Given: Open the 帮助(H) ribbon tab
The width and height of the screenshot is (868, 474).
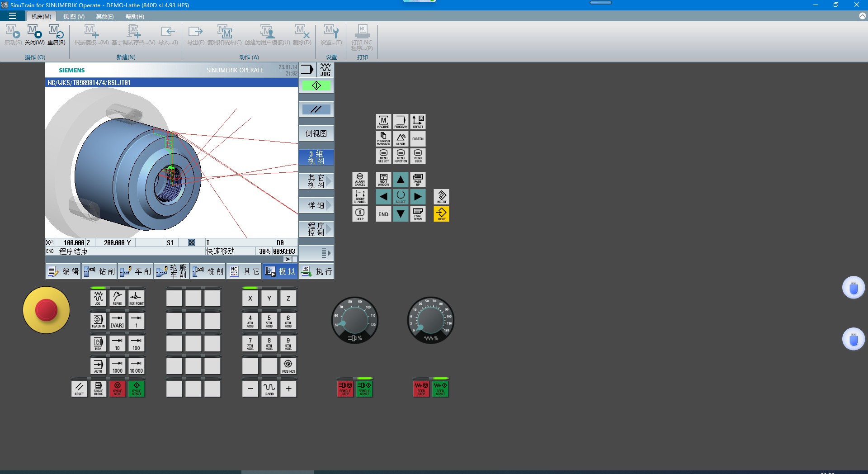Looking at the screenshot, I should (135, 16).
